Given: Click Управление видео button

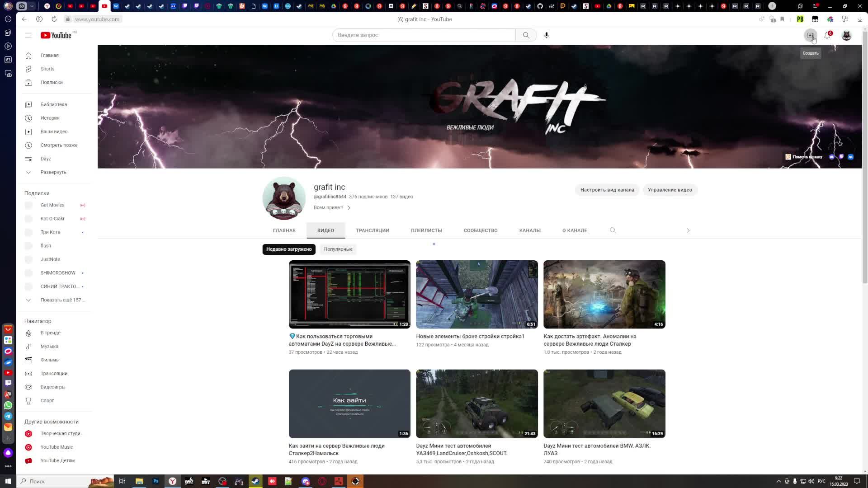Looking at the screenshot, I should 670,190.
